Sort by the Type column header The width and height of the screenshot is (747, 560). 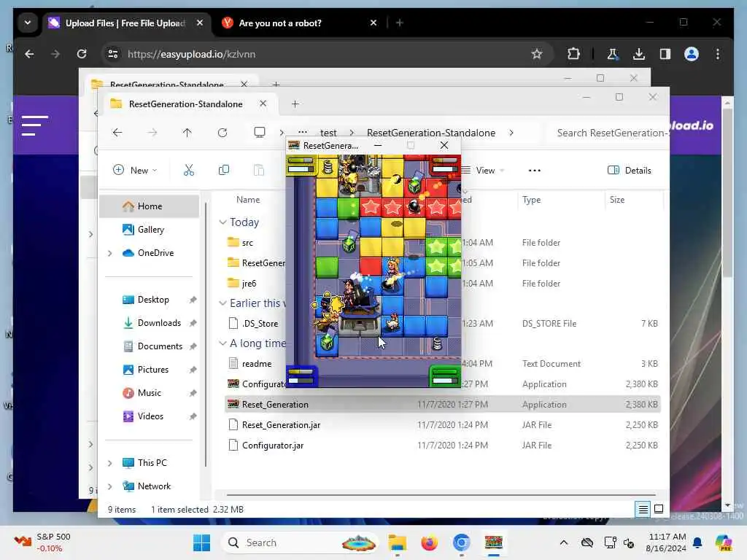(x=531, y=200)
